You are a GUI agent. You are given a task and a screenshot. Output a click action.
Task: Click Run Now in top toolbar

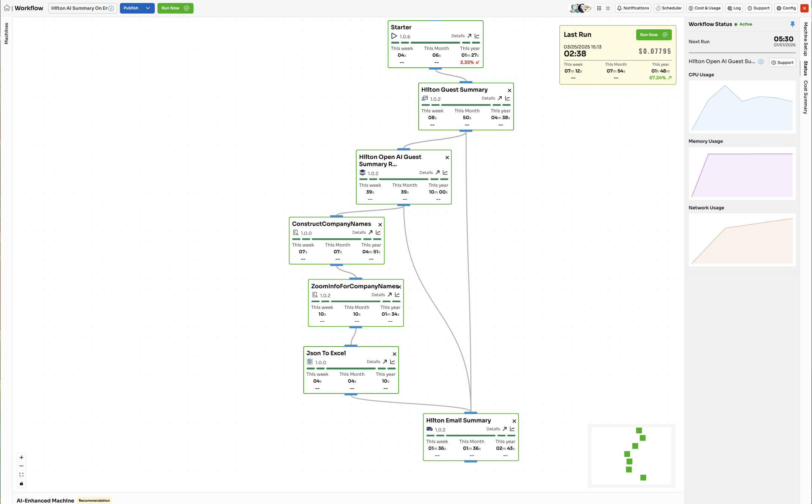coord(175,8)
